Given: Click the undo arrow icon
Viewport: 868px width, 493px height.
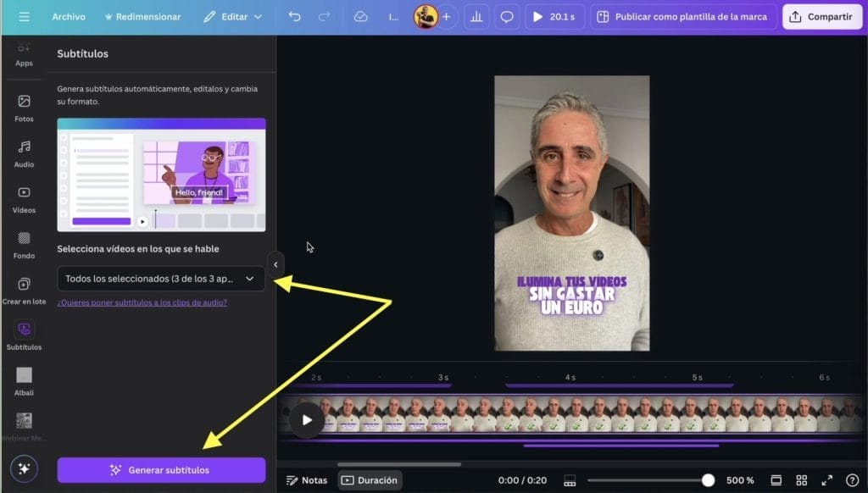Looking at the screenshot, I should click(294, 17).
